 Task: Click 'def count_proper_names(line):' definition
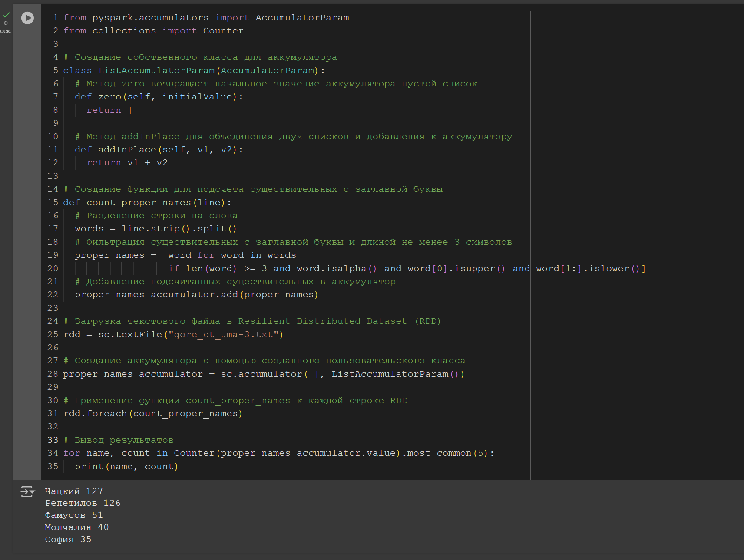click(147, 203)
